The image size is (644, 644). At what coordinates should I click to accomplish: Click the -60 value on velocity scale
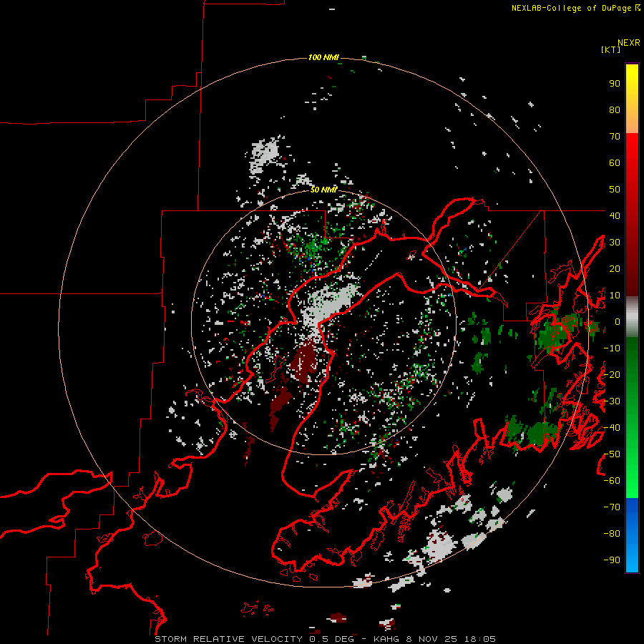(x=612, y=481)
